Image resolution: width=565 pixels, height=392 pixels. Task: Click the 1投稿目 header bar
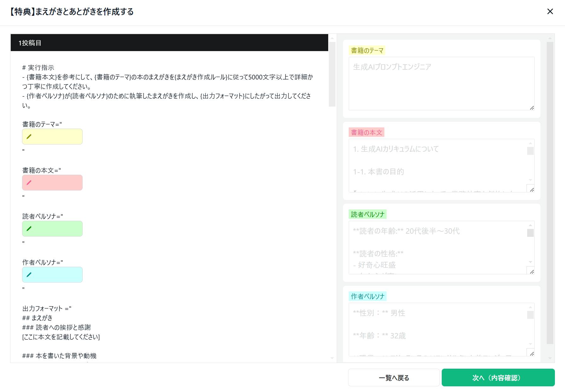[x=169, y=43]
